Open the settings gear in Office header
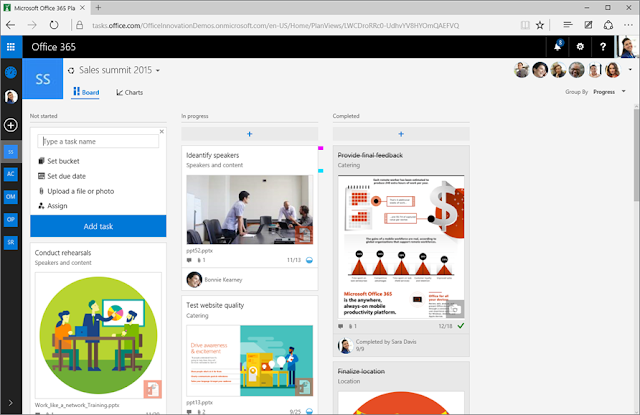 point(580,47)
